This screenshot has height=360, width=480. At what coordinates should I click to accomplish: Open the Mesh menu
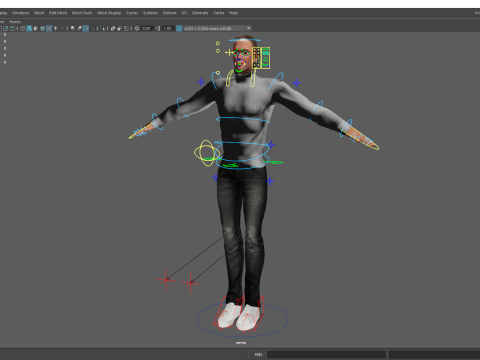pyautogui.click(x=39, y=13)
